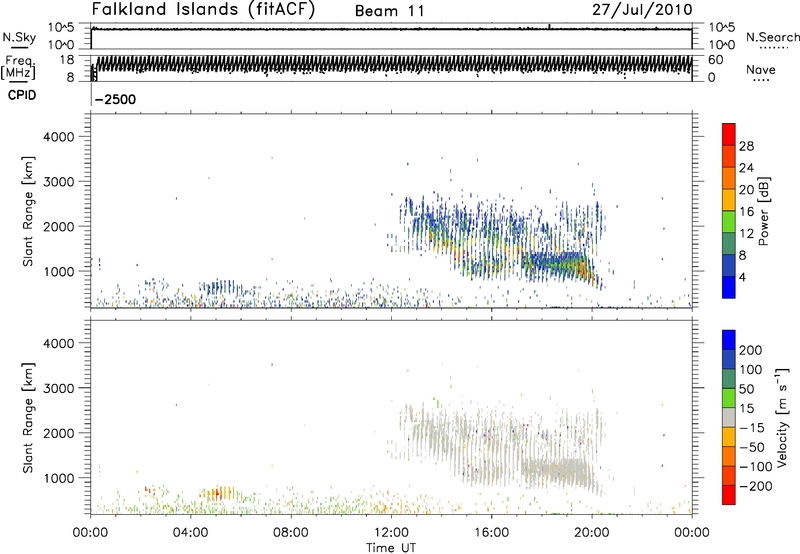
Task: Click the "2000" tick of the velocity panel
Action: click(x=58, y=434)
